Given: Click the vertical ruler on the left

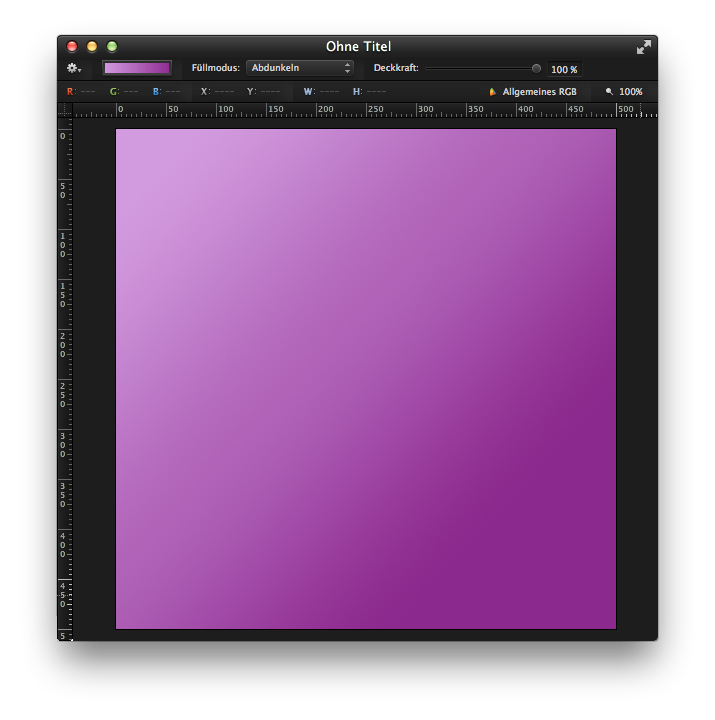Looking at the screenshot, I should pyautogui.click(x=65, y=378).
